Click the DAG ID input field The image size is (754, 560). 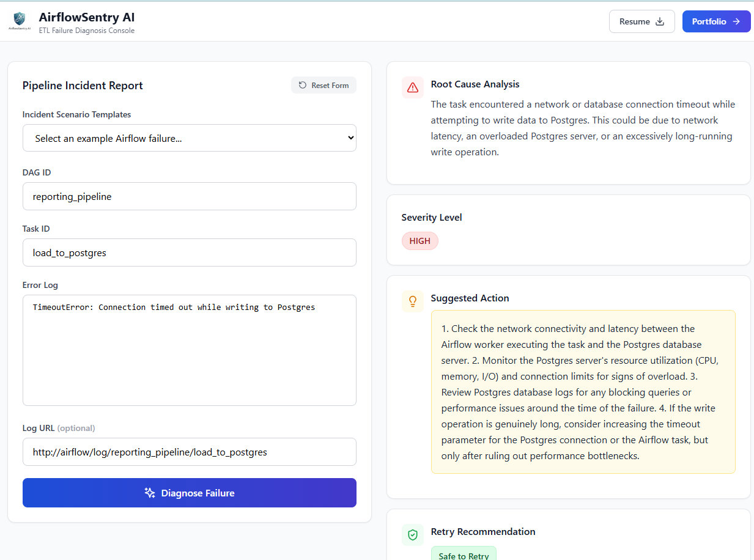pyautogui.click(x=190, y=196)
